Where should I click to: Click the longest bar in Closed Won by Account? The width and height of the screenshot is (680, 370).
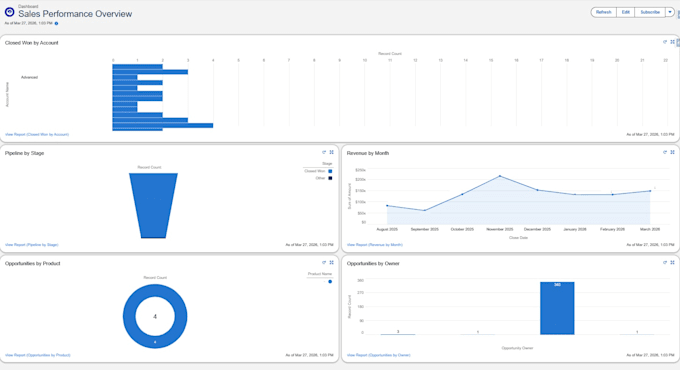(x=163, y=125)
